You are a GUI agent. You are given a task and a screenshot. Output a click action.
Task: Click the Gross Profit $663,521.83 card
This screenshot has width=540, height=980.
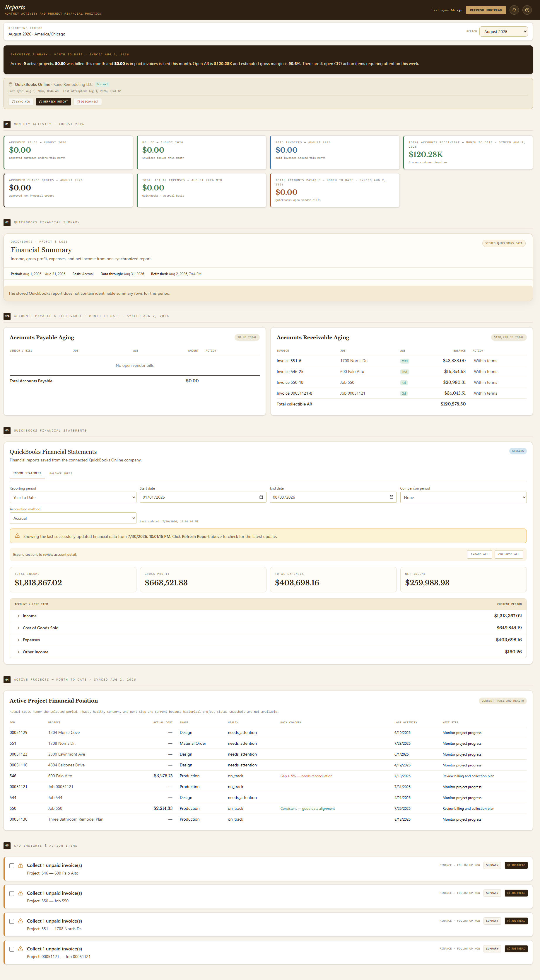point(203,580)
